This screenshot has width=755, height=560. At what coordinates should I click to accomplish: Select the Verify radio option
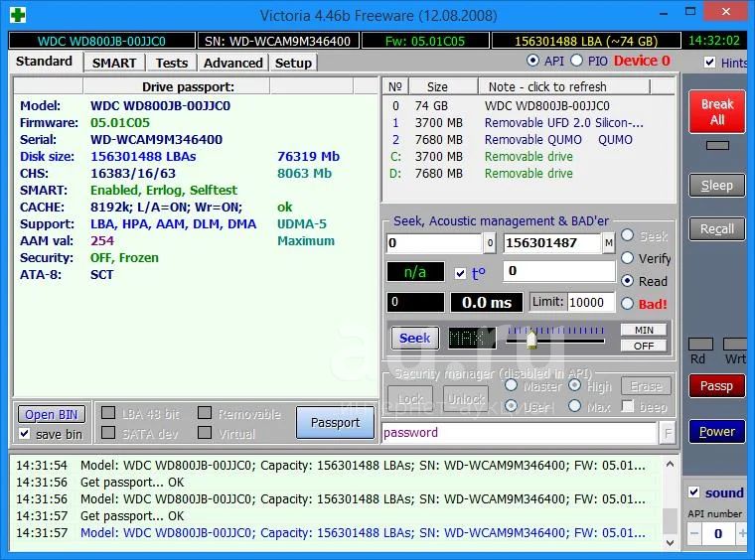pyautogui.click(x=627, y=258)
